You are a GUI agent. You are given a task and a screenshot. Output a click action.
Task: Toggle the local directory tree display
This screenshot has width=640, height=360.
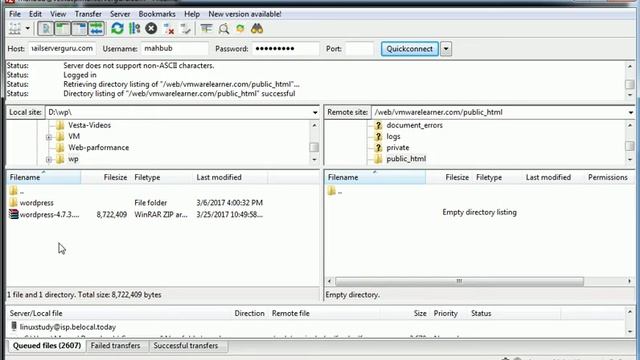(62, 29)
